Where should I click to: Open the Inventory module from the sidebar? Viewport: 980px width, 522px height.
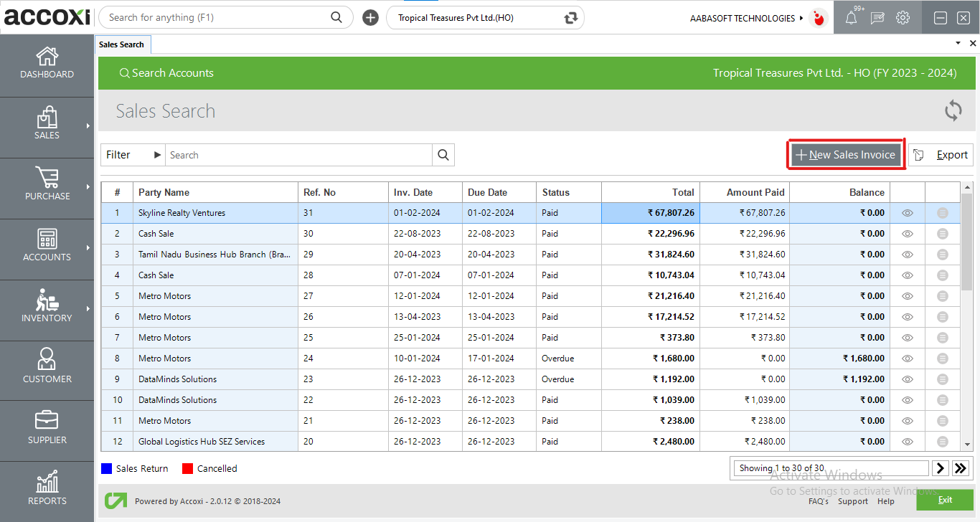pos(47,307)
